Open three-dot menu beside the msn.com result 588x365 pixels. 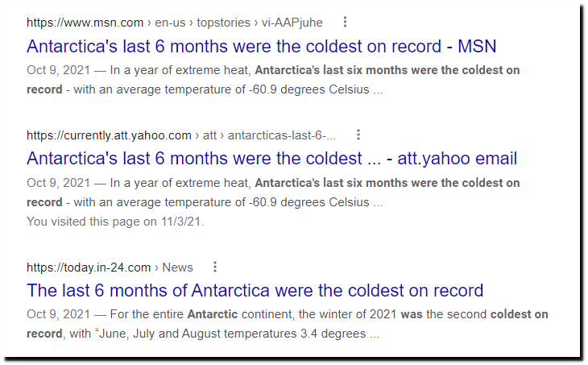click(345, 22)
